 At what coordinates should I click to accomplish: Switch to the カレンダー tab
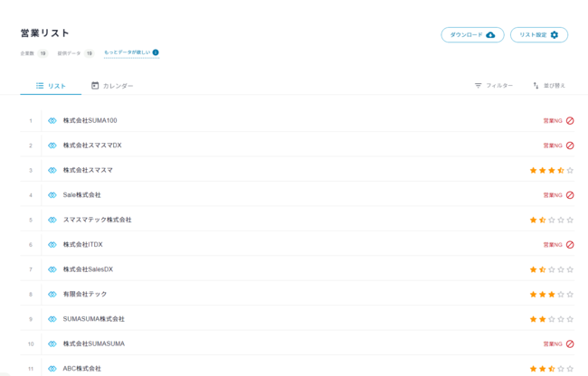pos(111,86)
